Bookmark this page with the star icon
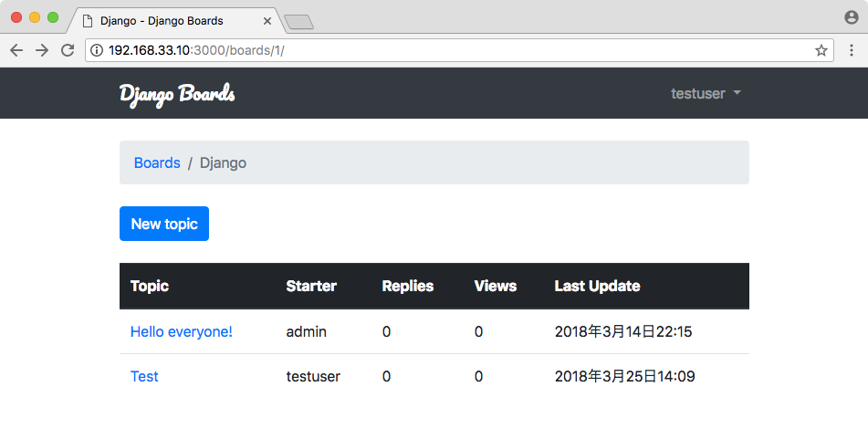The height and width of the screenshot is (429, 868). (821, 50)
